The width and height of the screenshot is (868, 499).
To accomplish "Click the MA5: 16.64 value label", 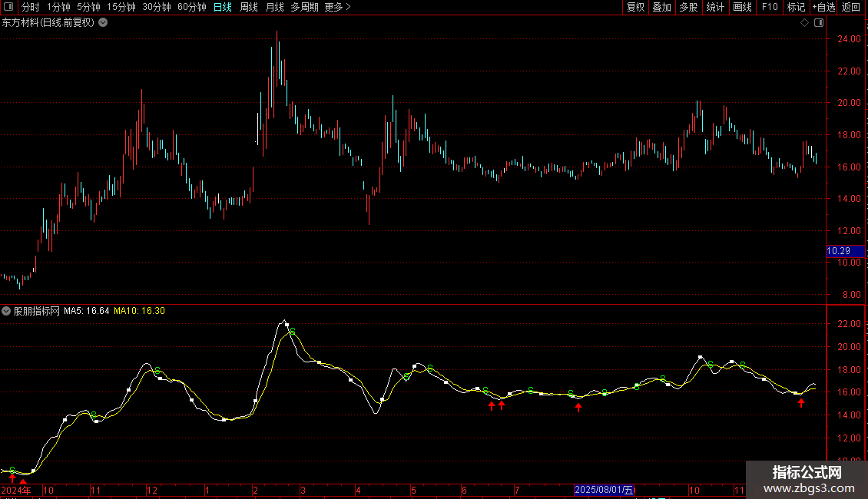I will click(86, 311).
